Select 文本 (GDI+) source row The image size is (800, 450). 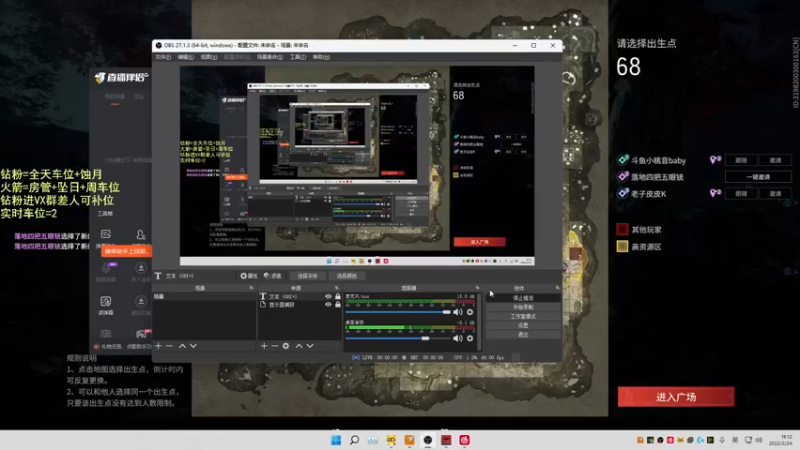click(x=299, y=296)
